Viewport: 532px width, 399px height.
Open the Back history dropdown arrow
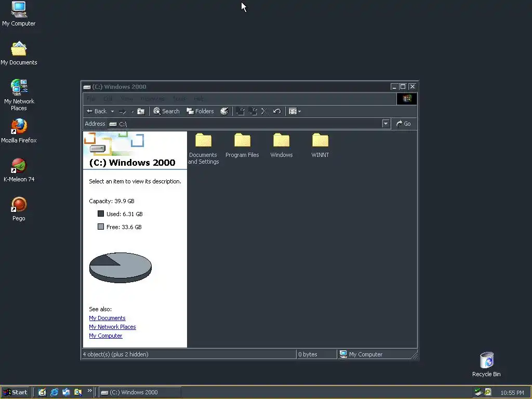112,111
